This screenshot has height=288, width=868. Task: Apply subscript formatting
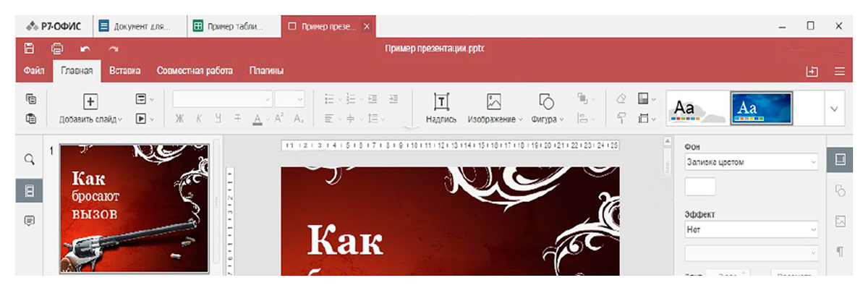298,119
